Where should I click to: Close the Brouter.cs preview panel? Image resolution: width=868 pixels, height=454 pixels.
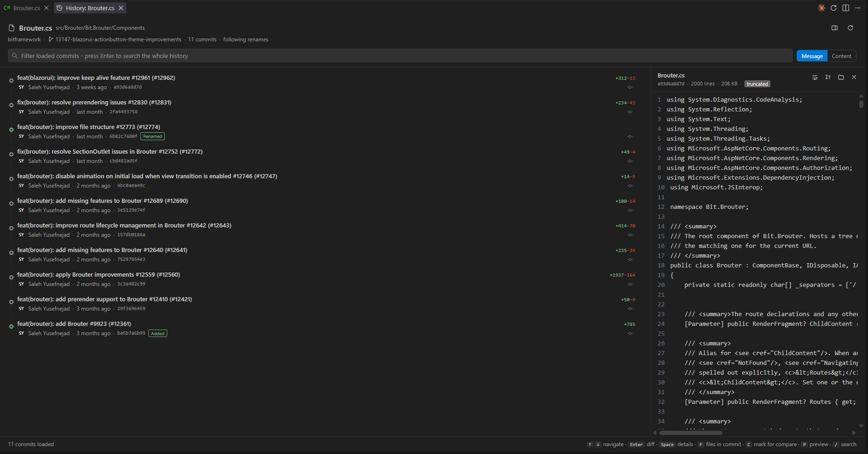(x=854, y=77)
